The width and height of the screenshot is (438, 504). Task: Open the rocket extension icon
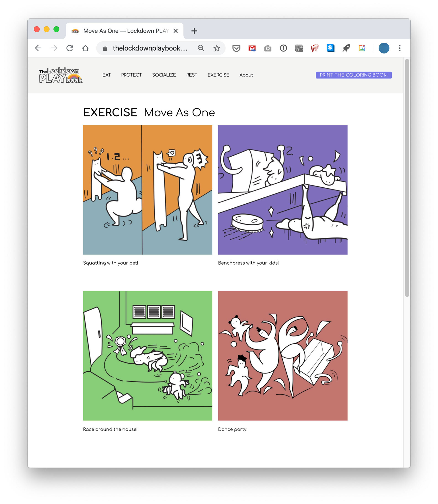[x=346, y=48]
